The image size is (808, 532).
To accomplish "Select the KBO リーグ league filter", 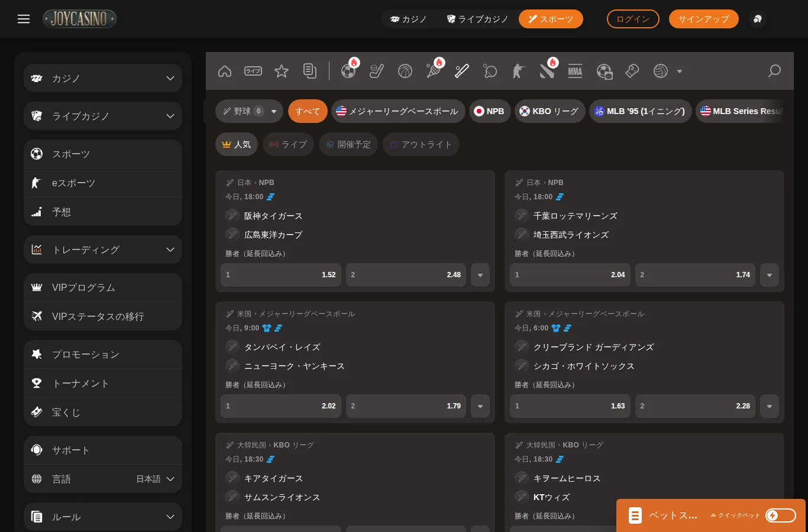I will click(550, 111).
